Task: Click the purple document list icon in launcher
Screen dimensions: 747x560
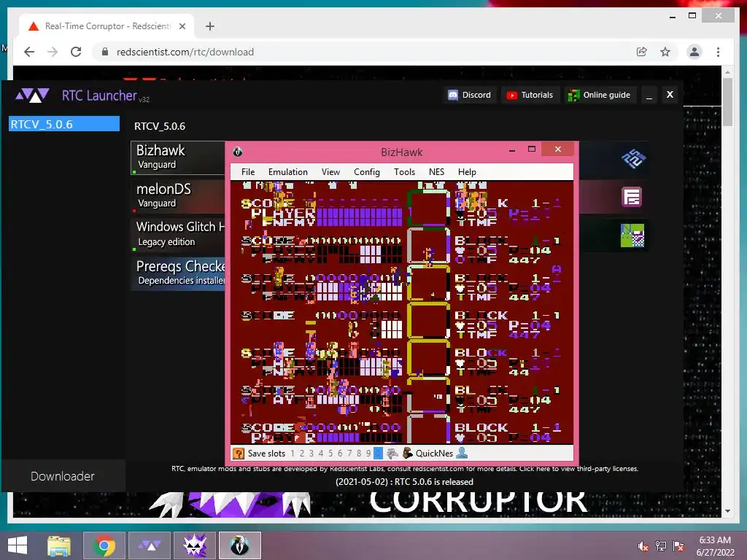Action: click(632, 197)
